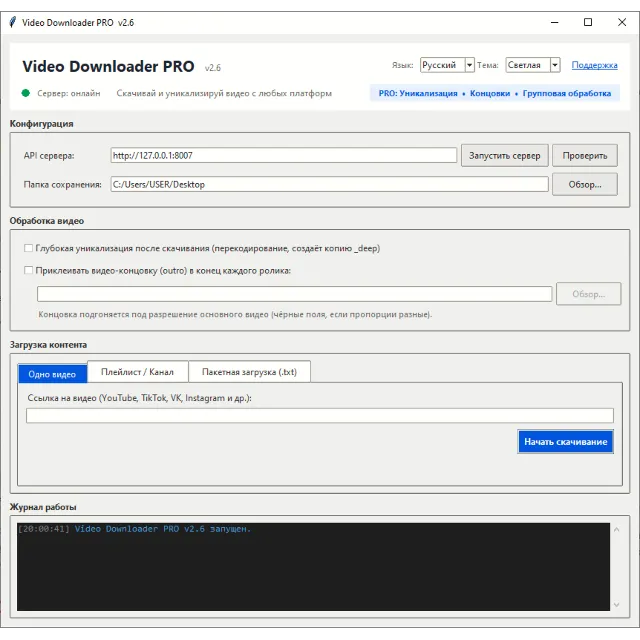Click the feather app icon in title bar
The height and width of the screenshot is (640, 640).
click(x=13, y=22)
